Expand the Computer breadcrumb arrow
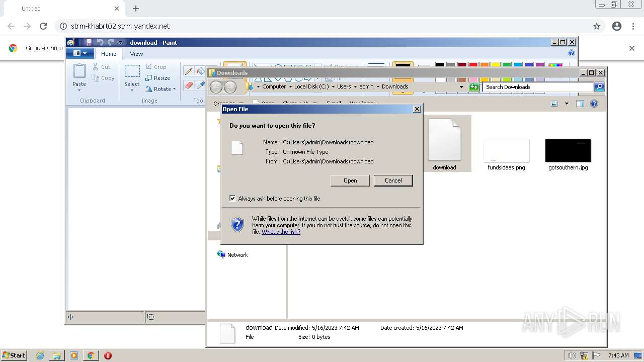 coord(290,86)
